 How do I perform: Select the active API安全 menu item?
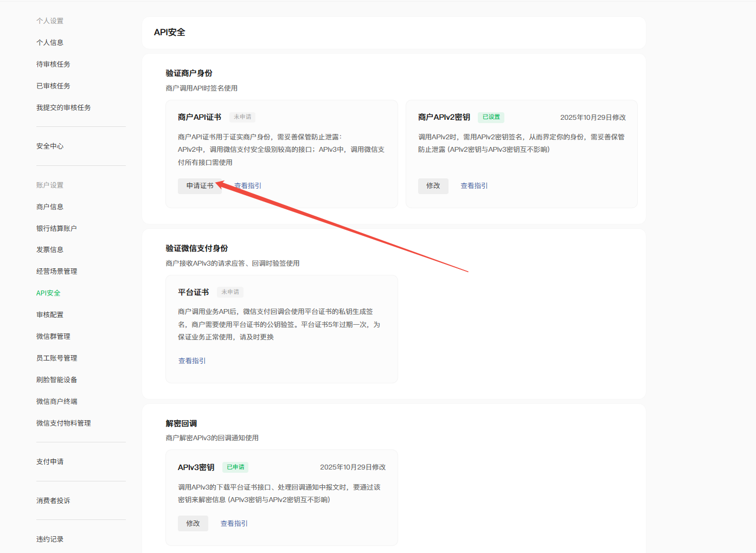(48, 293)
